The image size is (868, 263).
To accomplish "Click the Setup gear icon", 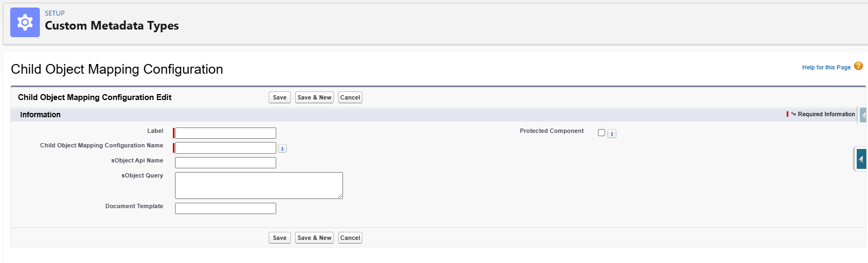I will click(x=25, y=22).
